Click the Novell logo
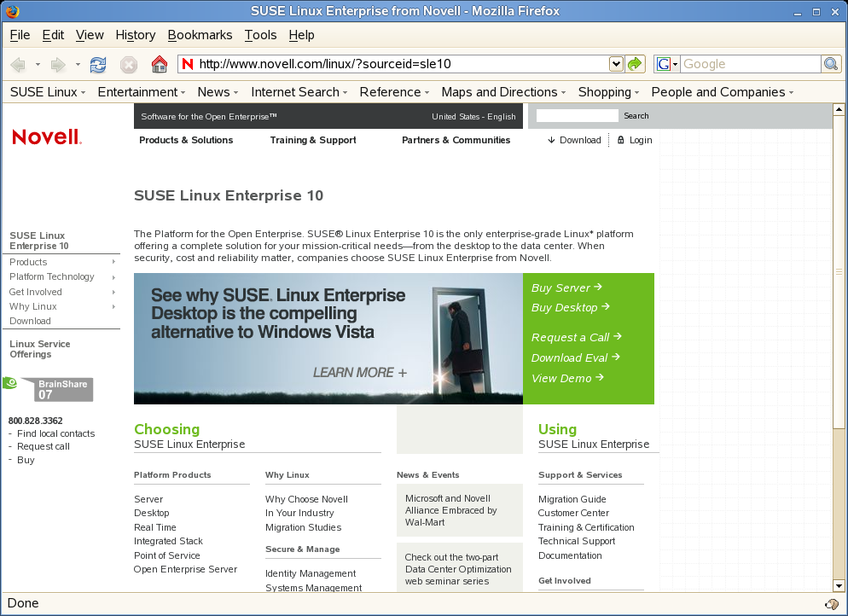The width and height of the screenshot is (848, 616). (x=47, y=137)
